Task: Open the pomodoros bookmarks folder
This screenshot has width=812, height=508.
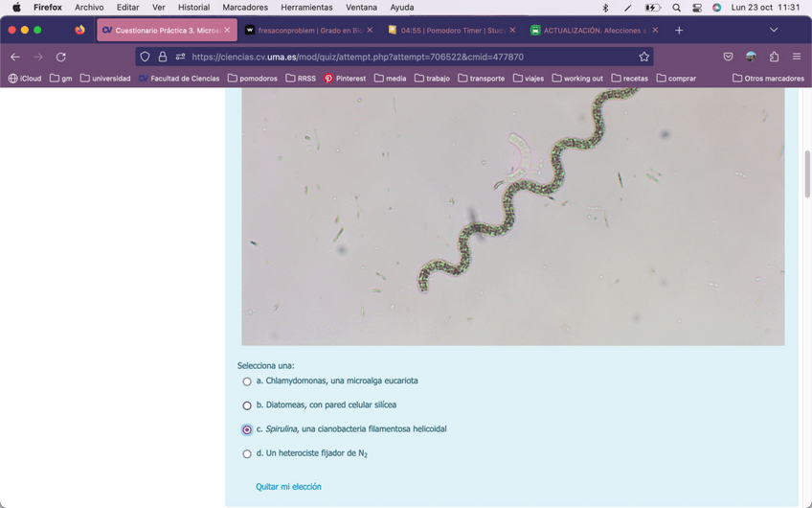Action: (253, 79)
